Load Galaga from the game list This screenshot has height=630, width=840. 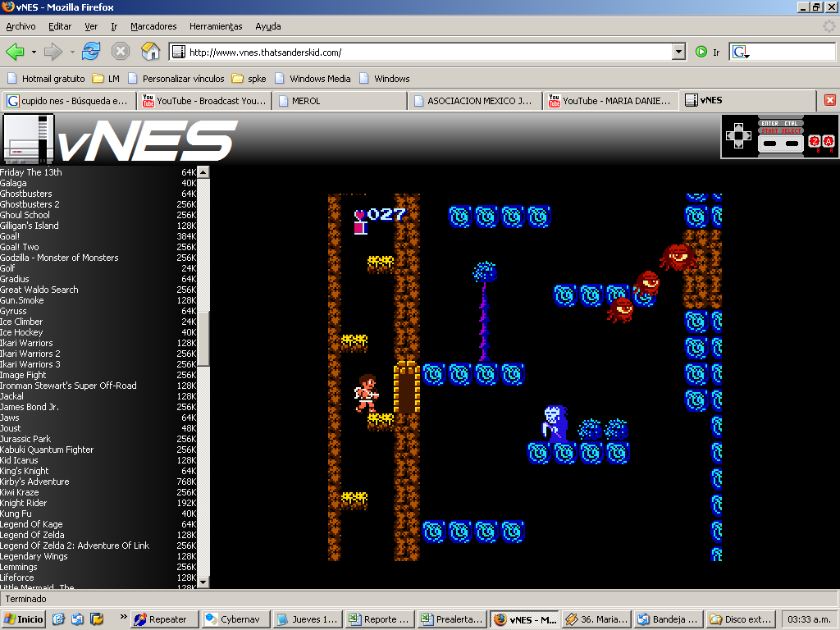98,183
